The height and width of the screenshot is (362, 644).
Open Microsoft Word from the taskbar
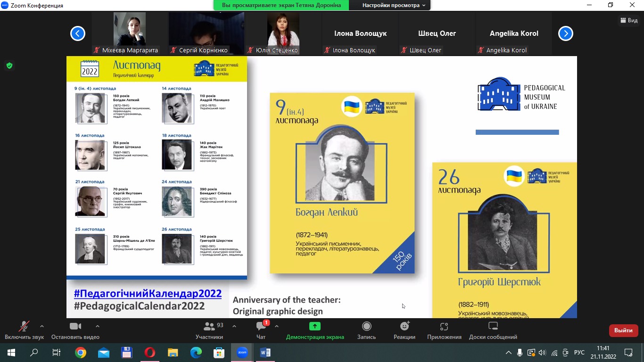coord(265,353)
